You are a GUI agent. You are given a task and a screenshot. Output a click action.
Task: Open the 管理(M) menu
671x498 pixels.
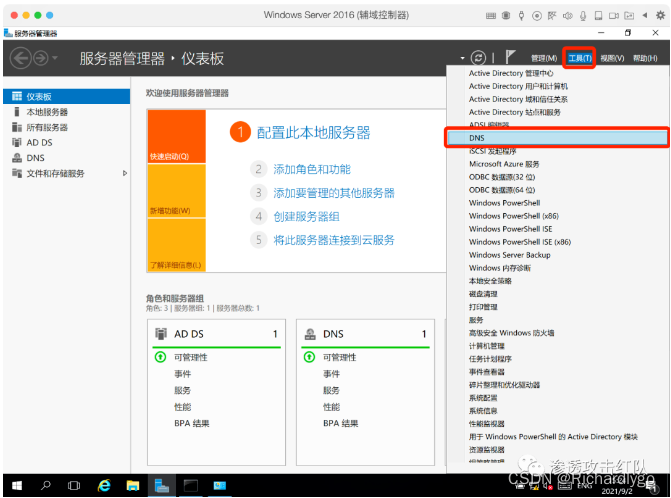pos(544,58)
